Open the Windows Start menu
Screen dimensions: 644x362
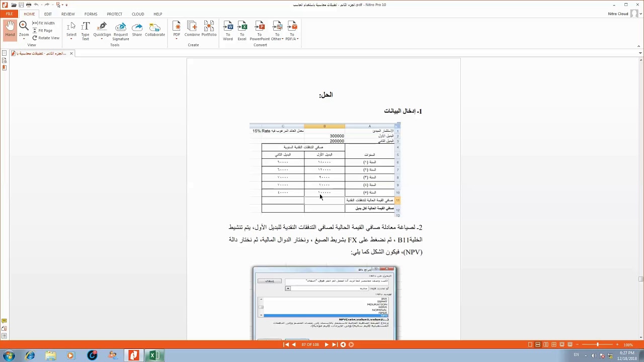coord(9,356)
